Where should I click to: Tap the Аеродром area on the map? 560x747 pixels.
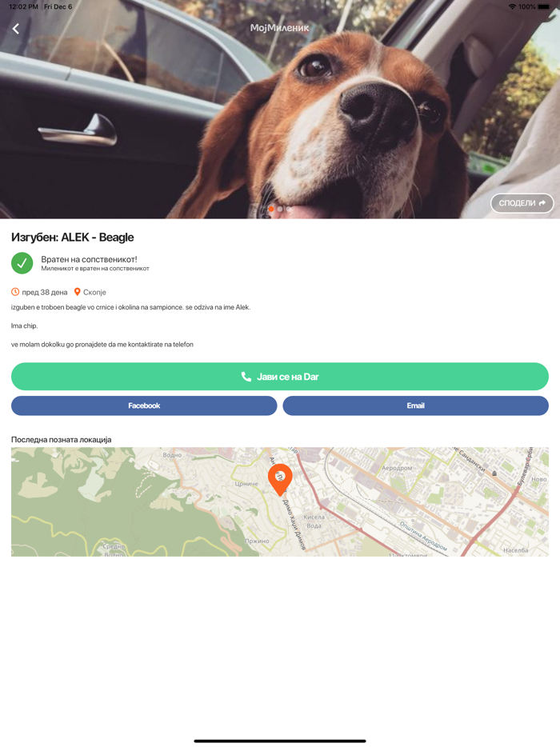pos(397,469)
